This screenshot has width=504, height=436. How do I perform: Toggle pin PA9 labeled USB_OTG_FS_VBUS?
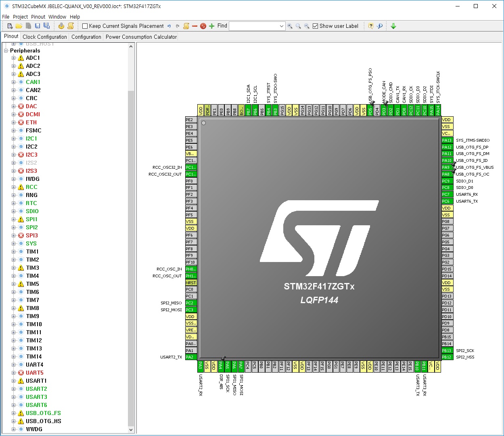tap(447, 167)
